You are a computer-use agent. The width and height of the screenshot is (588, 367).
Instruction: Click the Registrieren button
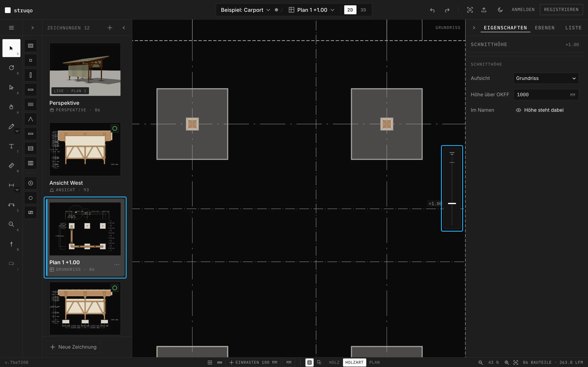click(561, 10)
